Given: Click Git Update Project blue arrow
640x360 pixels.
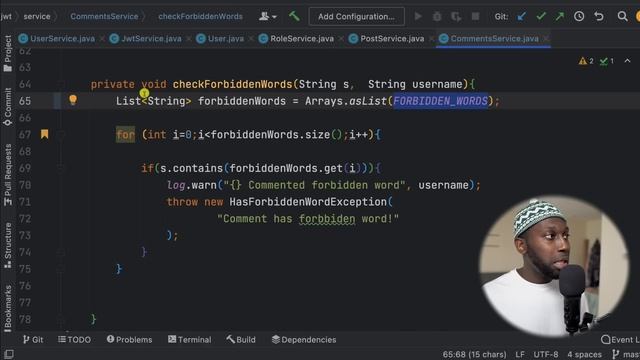Looking at the screenshot, I should pyautogui.click(x=522, y=16).
